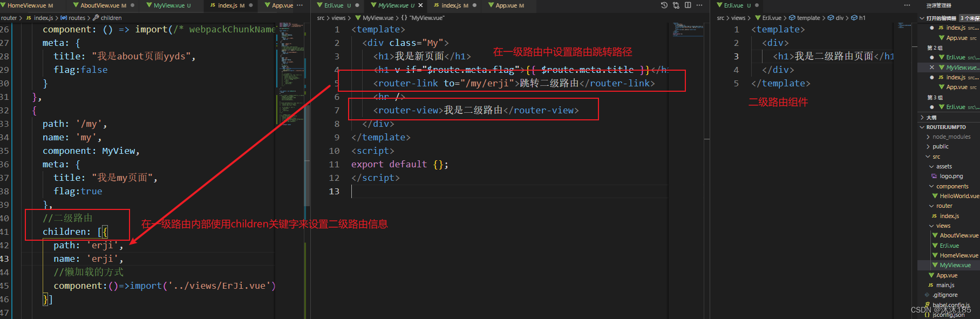The image size is (980, 319).
Task: Select ErJi.vue tab in right editor group
Action: pos(737,5)
